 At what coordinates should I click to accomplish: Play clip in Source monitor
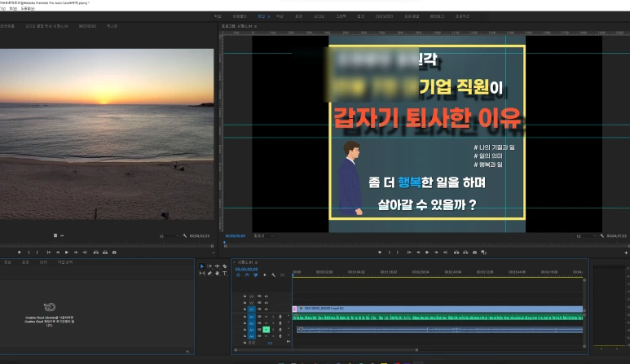67,252
